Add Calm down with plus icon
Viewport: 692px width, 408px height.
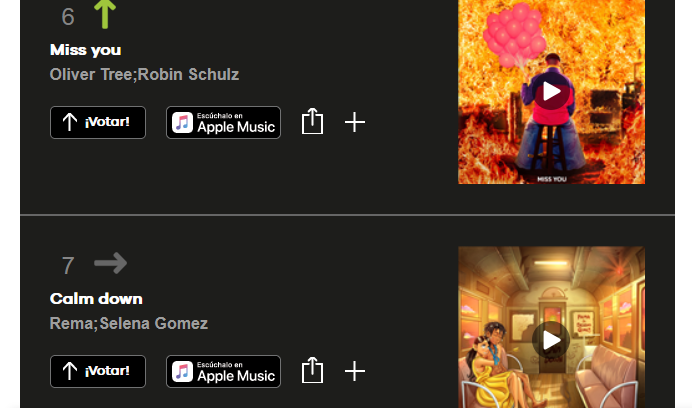355,371
